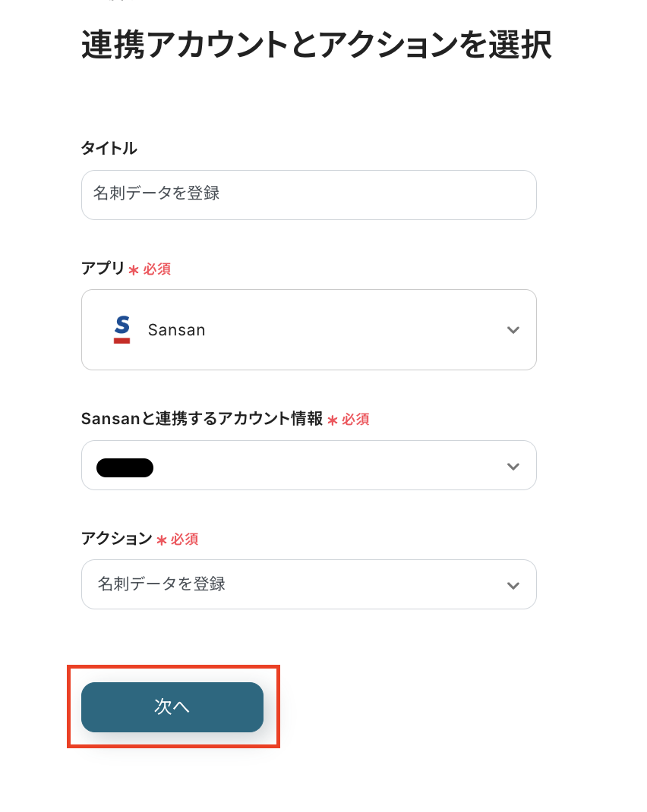Viewport: 647px width, 812px height.
Task: Click the 次へ button
Action: (172, 707)
